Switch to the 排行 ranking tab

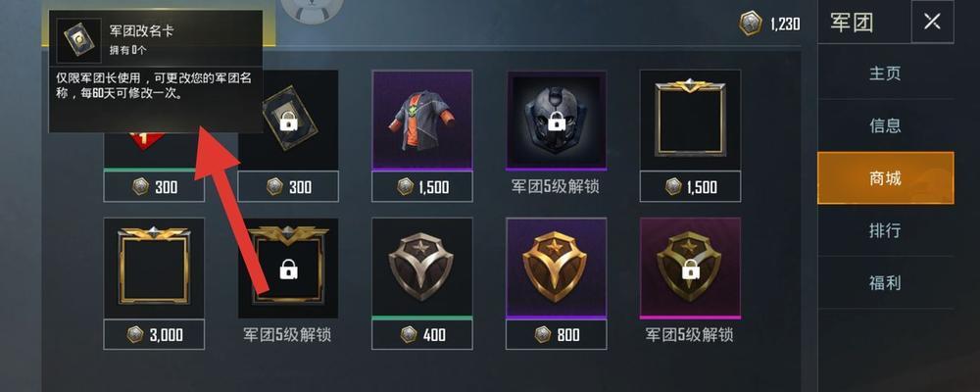click(x=885, y=230)
